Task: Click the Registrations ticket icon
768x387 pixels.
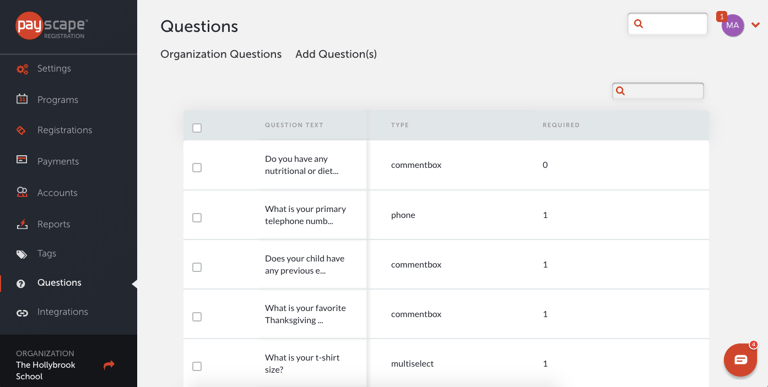Action: click(x=21, y=130)
